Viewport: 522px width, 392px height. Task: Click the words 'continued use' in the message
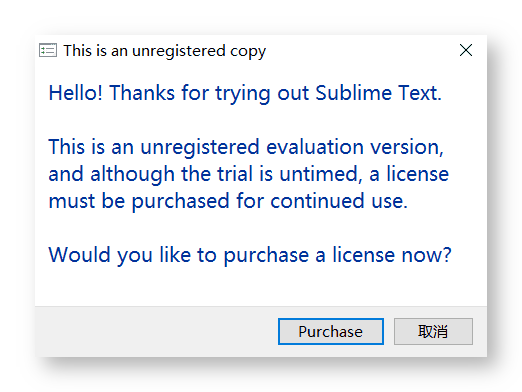tap(337, 201)
